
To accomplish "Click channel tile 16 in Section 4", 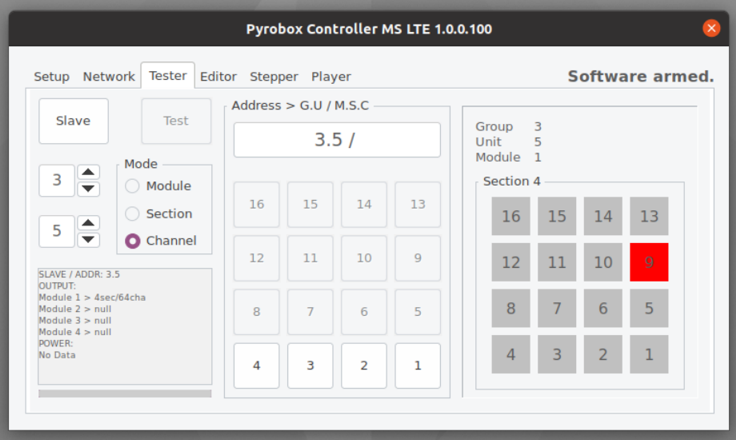I will pyautogui.click(x=511, y=216).
